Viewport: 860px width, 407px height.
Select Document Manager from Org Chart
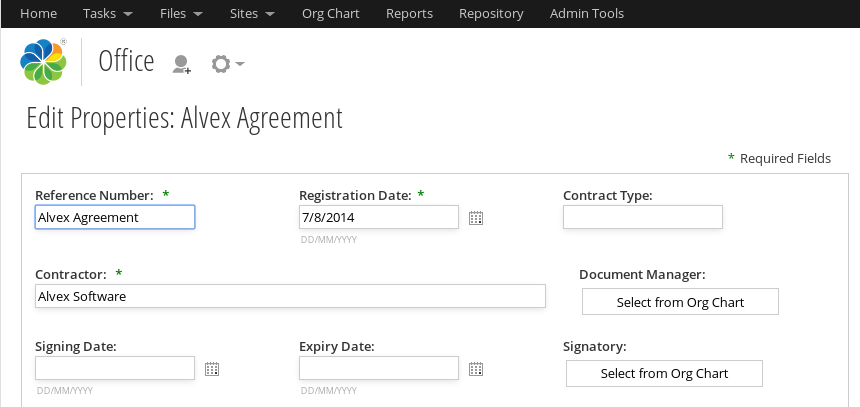(x=680, y=302)
